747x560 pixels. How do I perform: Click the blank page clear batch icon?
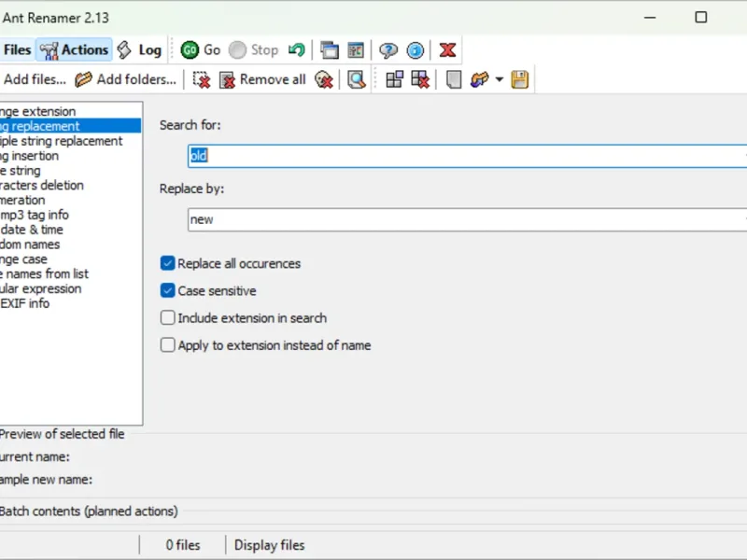pos(453,79)
